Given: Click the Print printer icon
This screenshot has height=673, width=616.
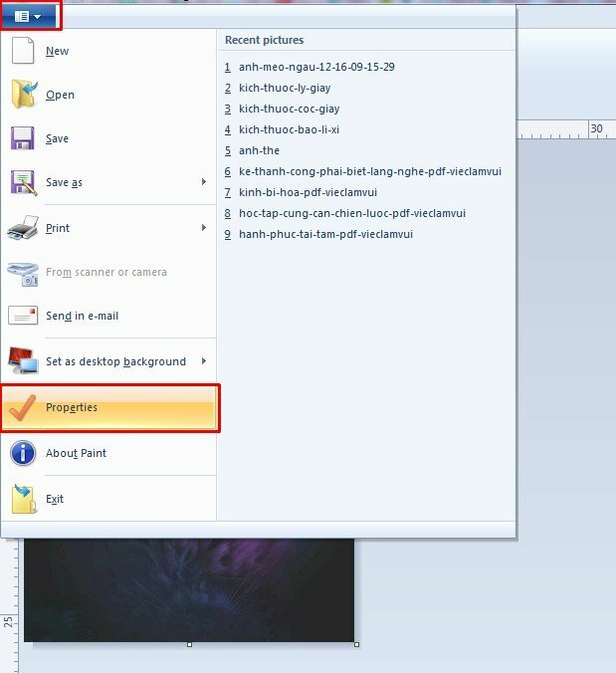Looking at the screenshot, I should coord(23,228).
